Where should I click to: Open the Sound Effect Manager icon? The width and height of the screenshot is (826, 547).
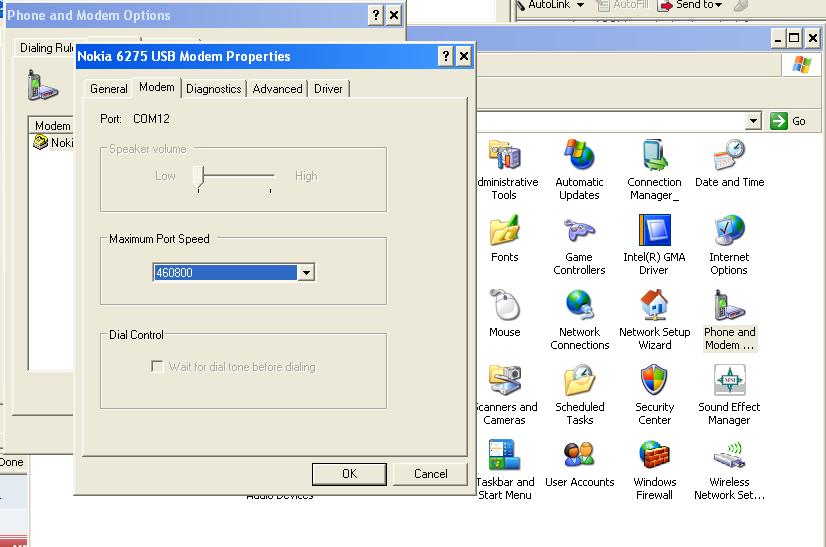pos(729,382)
